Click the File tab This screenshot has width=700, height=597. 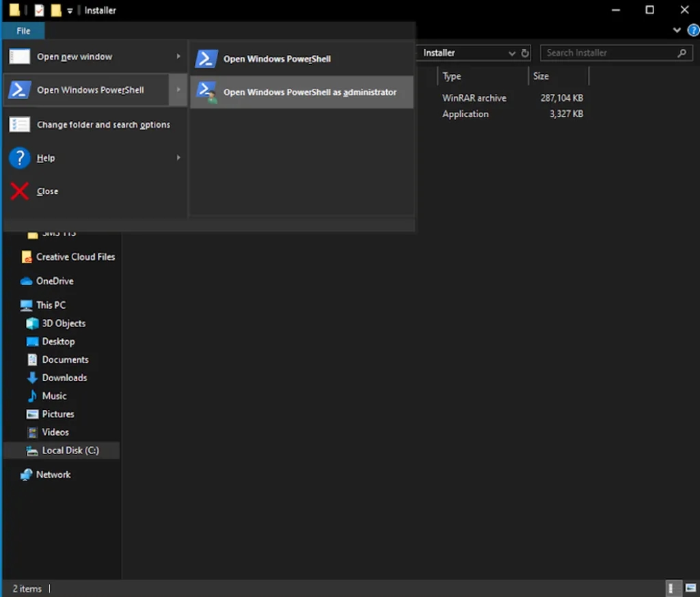coord(23,31)
